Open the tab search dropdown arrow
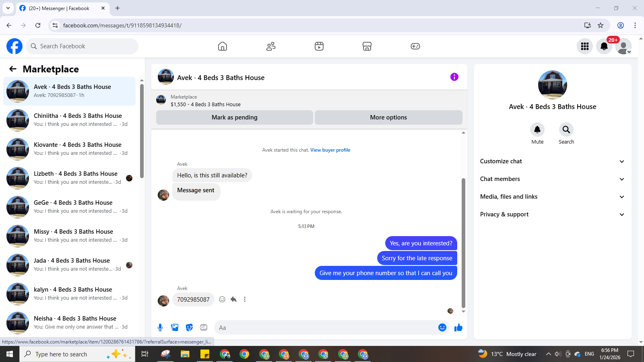The width and height of the screenshot is (644, 362). [x=8, y=8]
